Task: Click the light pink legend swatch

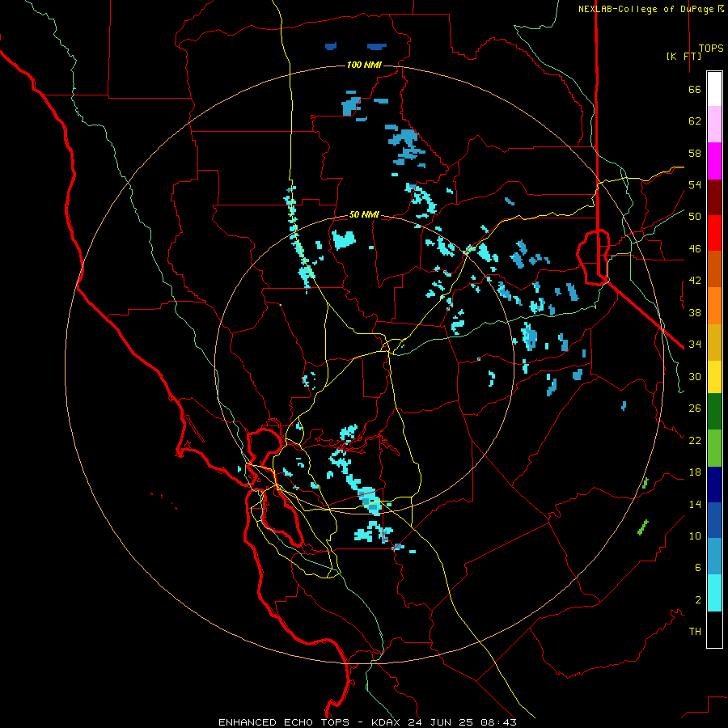Action: [714, 124]
